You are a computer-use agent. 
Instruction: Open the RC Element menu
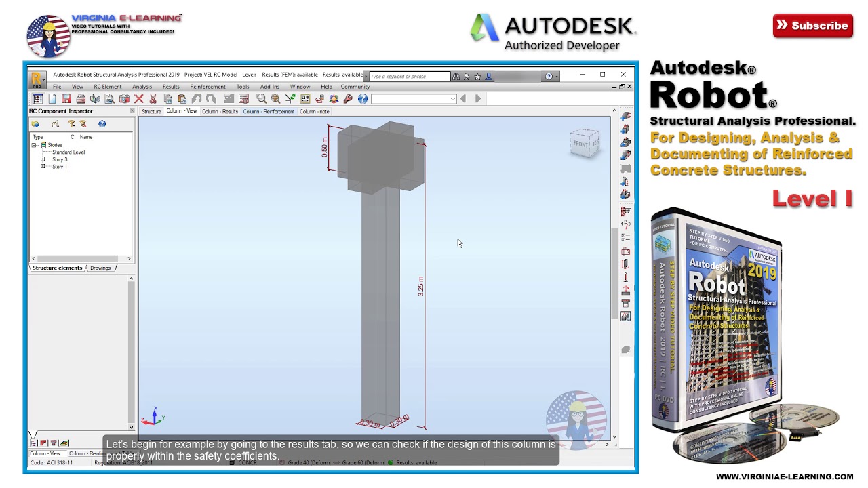108,87
